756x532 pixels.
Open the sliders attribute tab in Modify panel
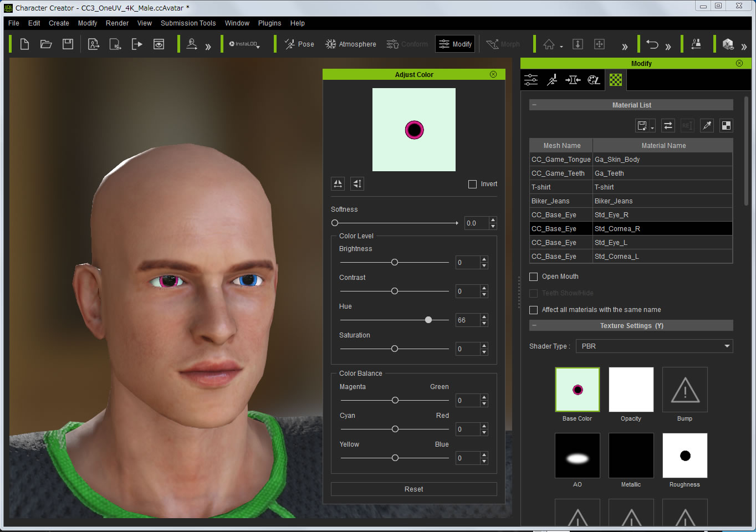pyautogui.click(x=531, y=80)
